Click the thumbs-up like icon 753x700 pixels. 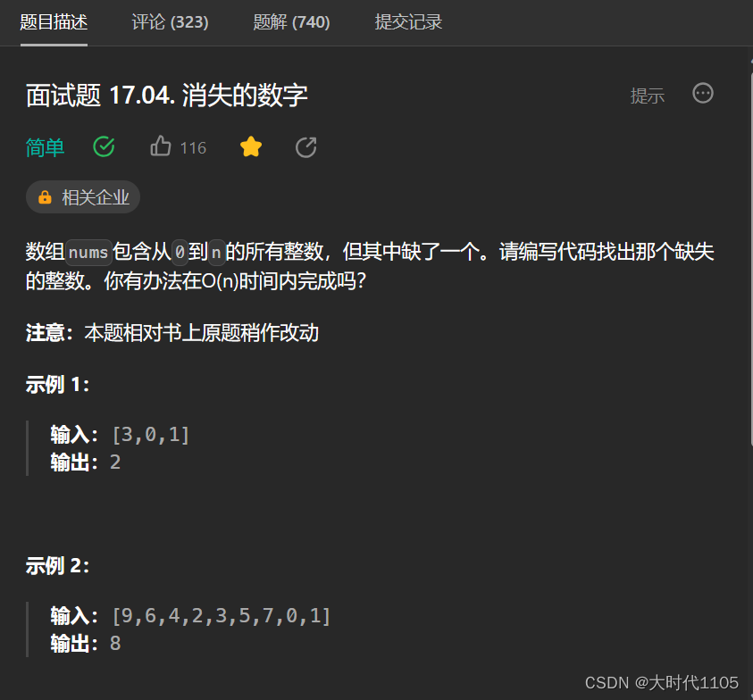[161, 146]
